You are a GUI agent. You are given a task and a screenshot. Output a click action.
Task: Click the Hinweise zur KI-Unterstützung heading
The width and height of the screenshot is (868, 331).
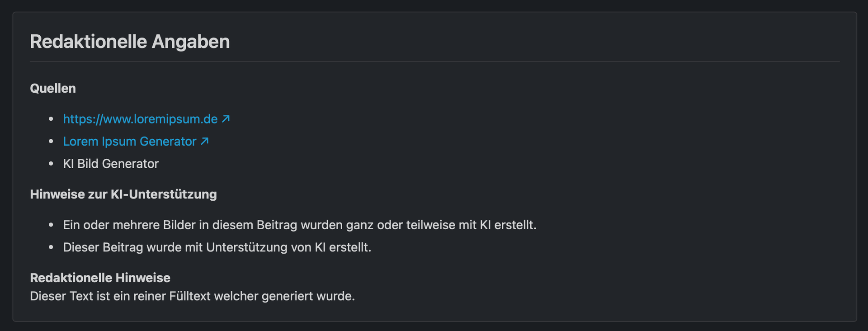click(x=123, y=194)
